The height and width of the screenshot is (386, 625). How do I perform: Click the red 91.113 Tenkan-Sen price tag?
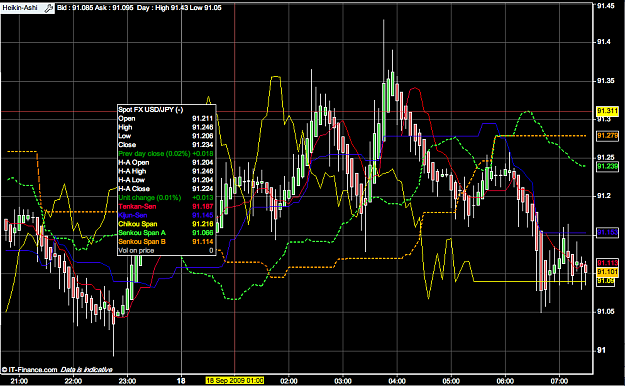[x=607, y=263]
